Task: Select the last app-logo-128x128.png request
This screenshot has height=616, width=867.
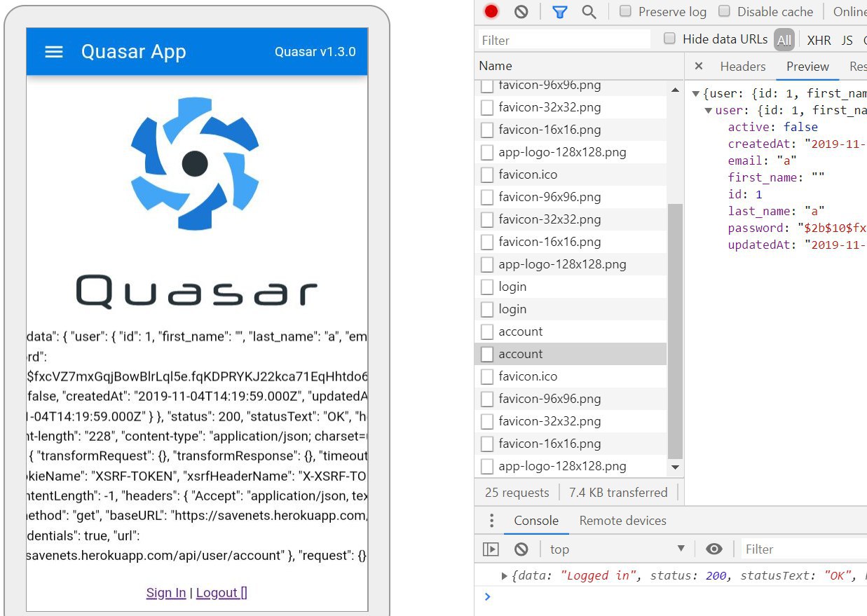Action: tap(571, 466)
